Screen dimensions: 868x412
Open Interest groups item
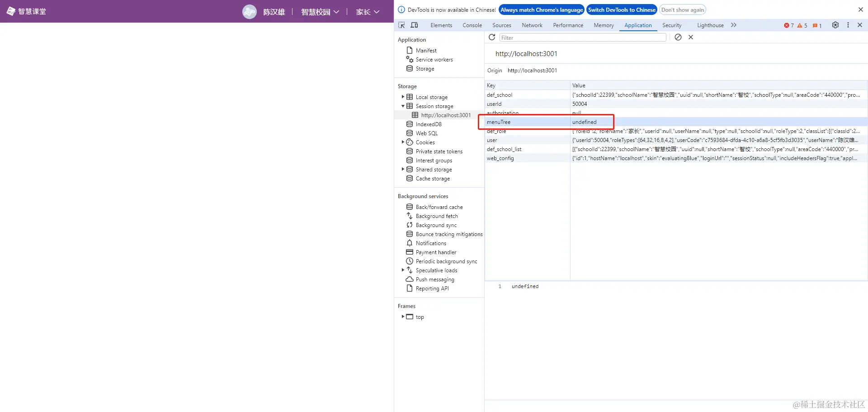point(434,161)
